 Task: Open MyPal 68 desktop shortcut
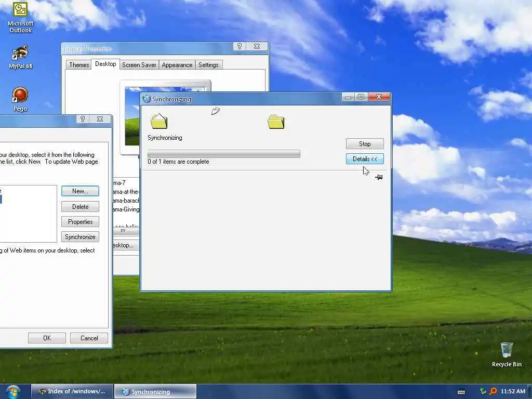click(x=20, y=57)
